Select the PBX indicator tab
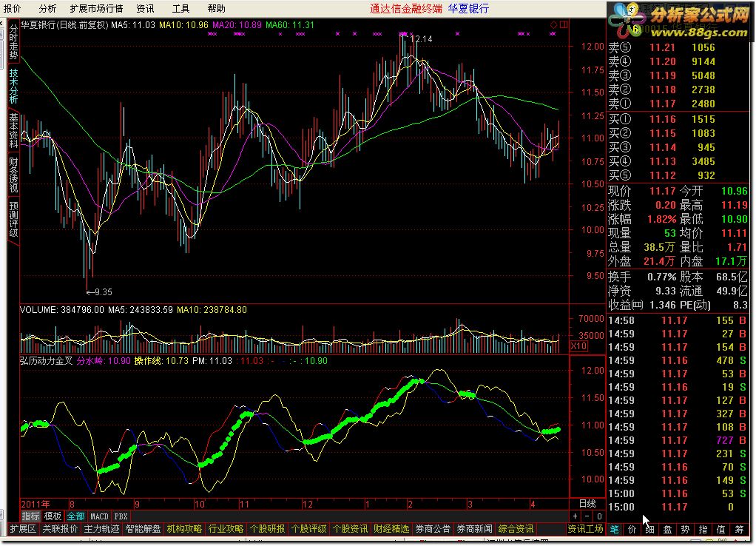The image size is (756, 546). pyautogui.click(x=121, y=516)
